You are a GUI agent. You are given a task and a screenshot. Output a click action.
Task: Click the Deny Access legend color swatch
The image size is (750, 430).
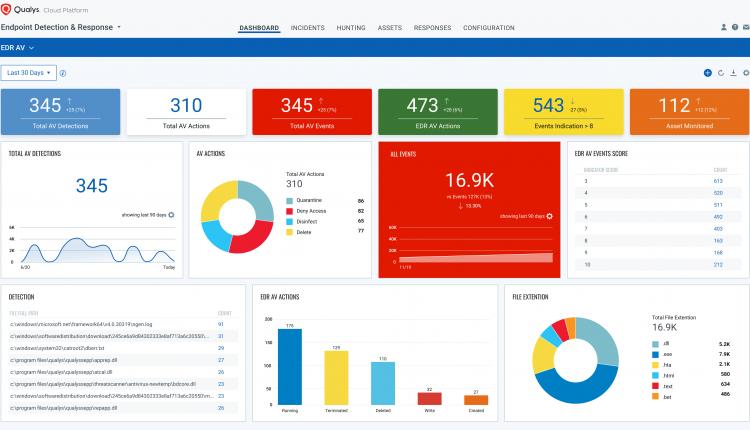pyautogui.click(x=289, y=211)
